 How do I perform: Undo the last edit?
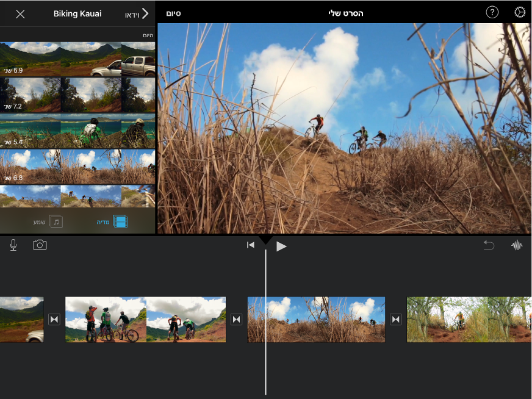coord(489,245)
